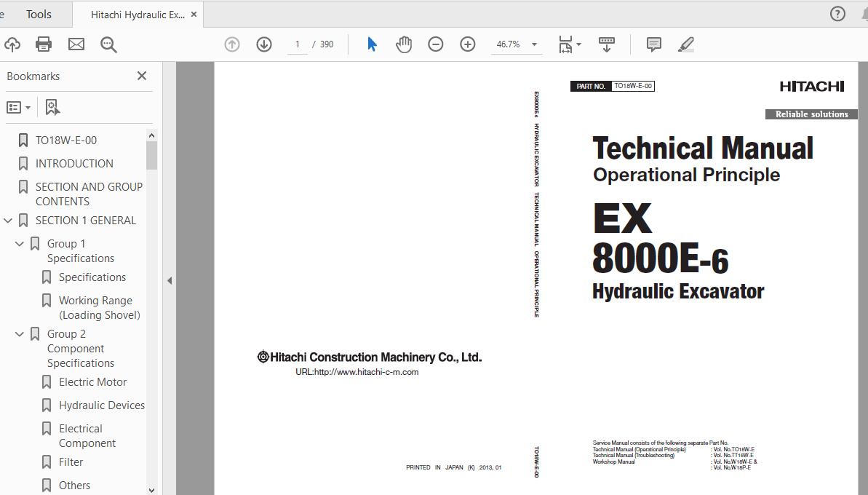The width and height of the screenshot is (868, 495).
Task: Collapse Group 2 Component Specifications
Action: (x=20, y=334)
